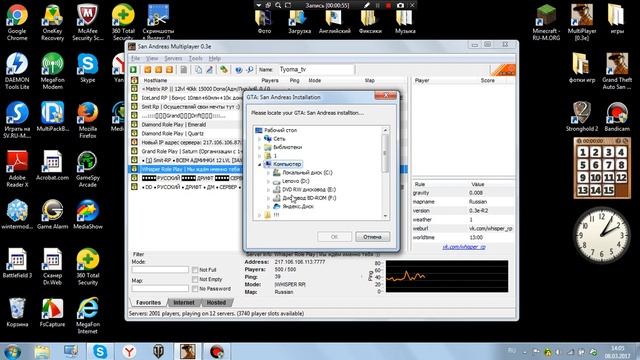Open the Tools menu
The height and width of the screenshot is (360, 640).
[x=195, y=58]
